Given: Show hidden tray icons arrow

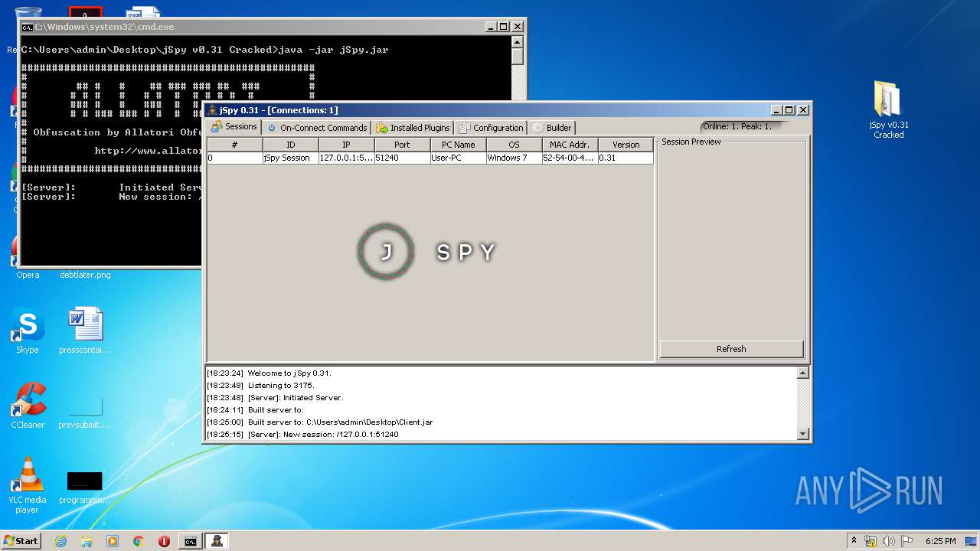Looking at the screenshot, I should coord(854,541).
